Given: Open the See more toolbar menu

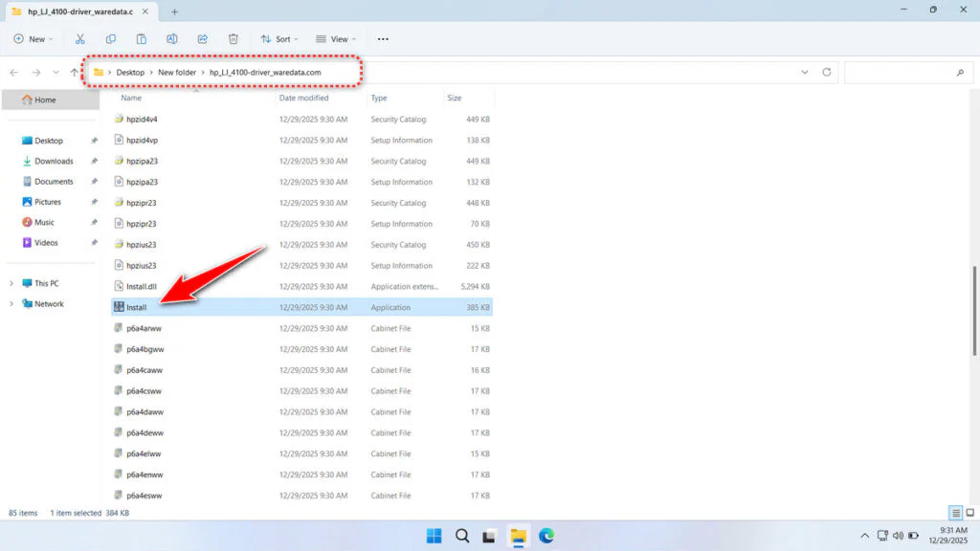Looking at the screenshot, I should [382, 38].
